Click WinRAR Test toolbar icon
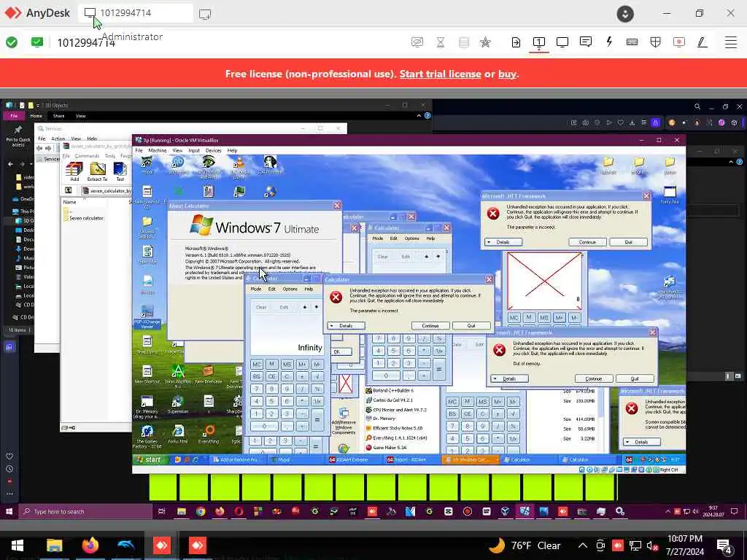This screenshot has width=747, height=560. pyautogui.click(x=120, y=171)
